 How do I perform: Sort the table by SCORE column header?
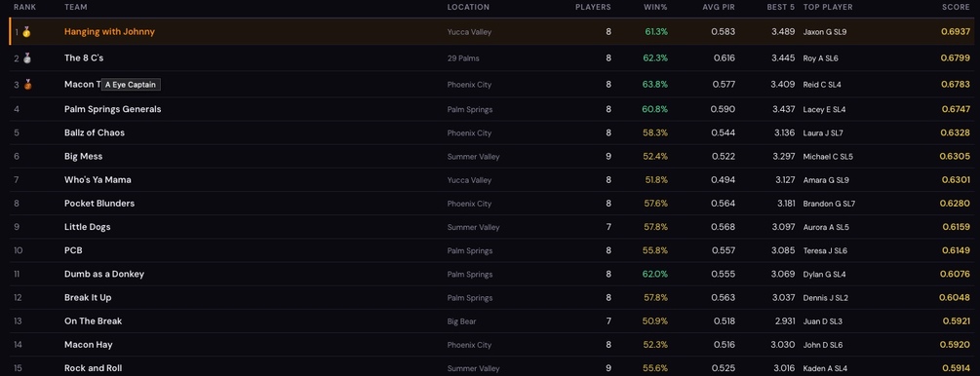(x=957, y=7)
